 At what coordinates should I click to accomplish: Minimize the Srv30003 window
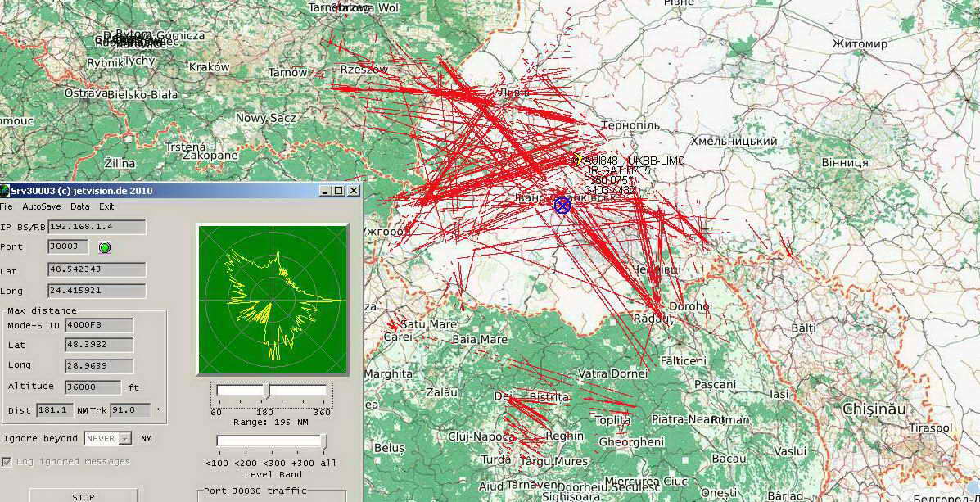coord(325,191)
